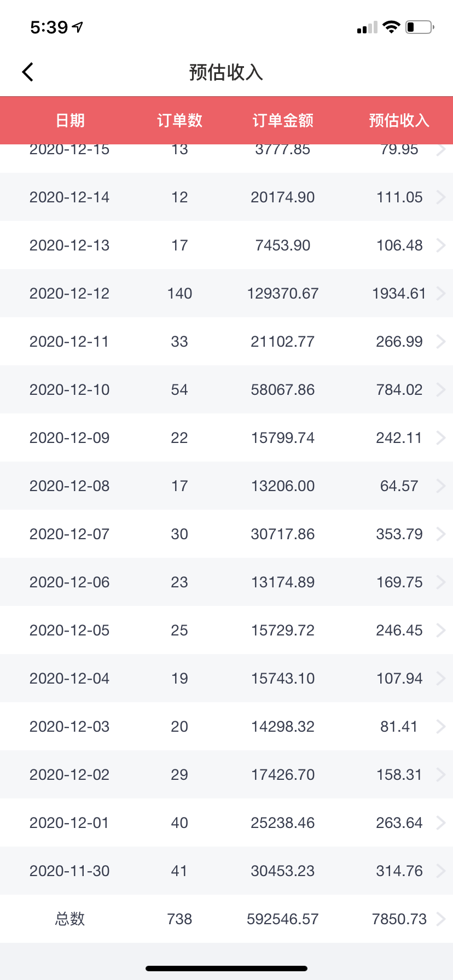Tap chevron for the 2020-12-01 row

click(x=441, y=822)
